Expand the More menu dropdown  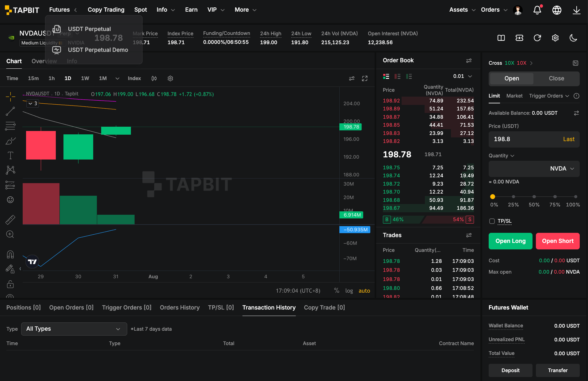[x=245, y=10]
